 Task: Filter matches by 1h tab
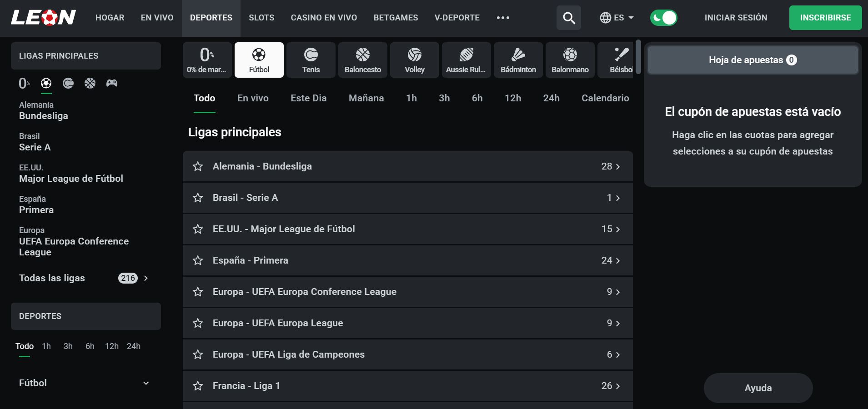tap(411, 98)
